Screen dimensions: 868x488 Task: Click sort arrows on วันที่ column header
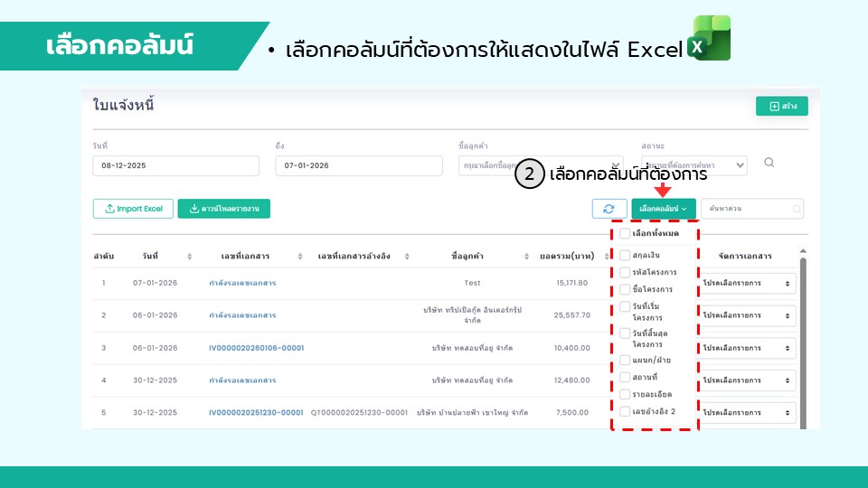[189, 257]
